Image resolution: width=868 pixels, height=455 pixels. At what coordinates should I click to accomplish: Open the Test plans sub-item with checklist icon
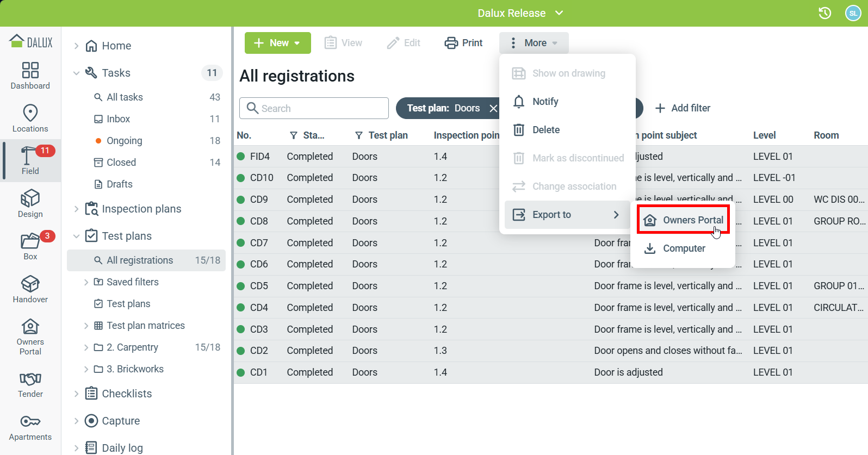[146, 304]
